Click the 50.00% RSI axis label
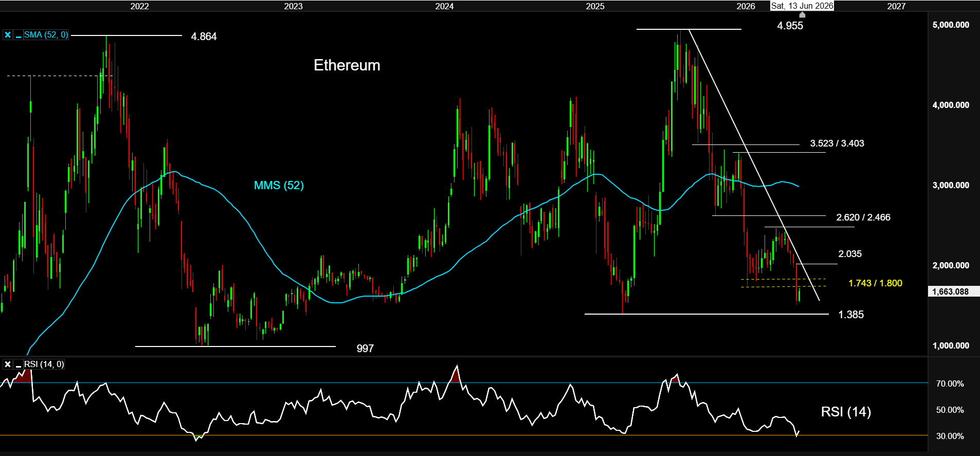 [950, 410]
